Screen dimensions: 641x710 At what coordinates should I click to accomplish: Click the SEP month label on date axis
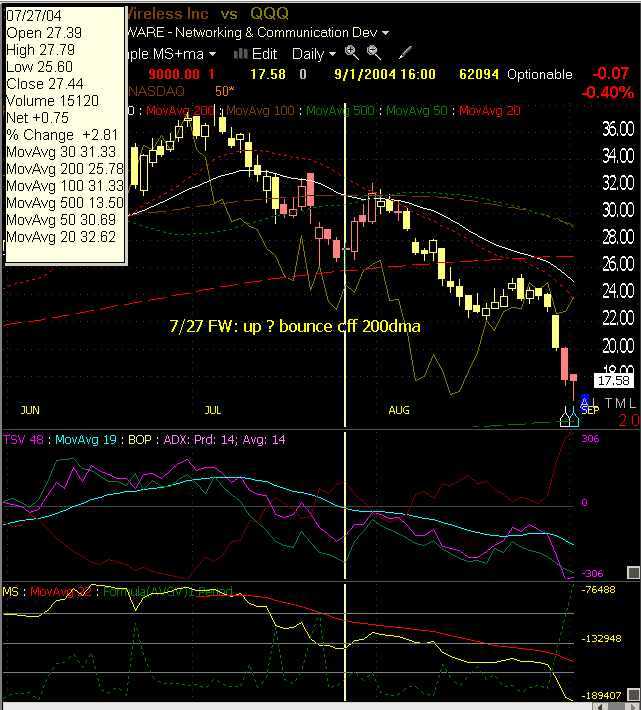point(590,410)
